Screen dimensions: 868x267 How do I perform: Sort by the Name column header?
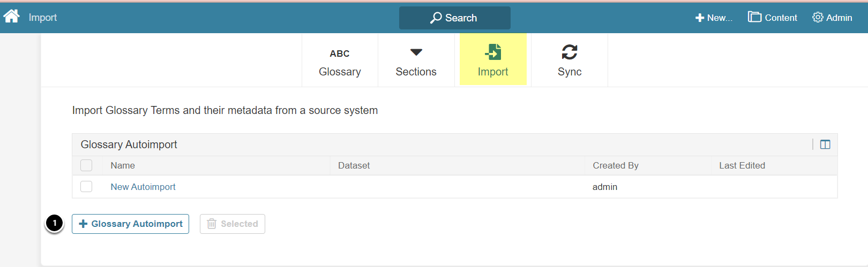123,165
